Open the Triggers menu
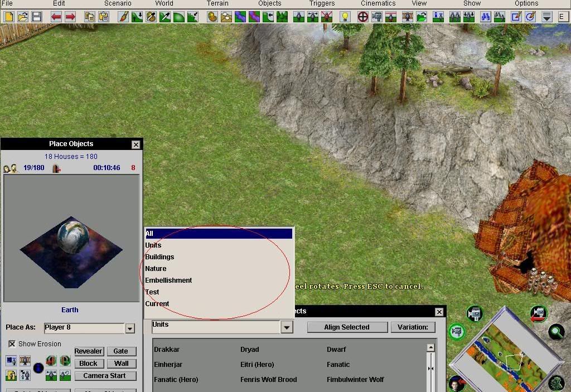The image size is (571, 392). 322,3
